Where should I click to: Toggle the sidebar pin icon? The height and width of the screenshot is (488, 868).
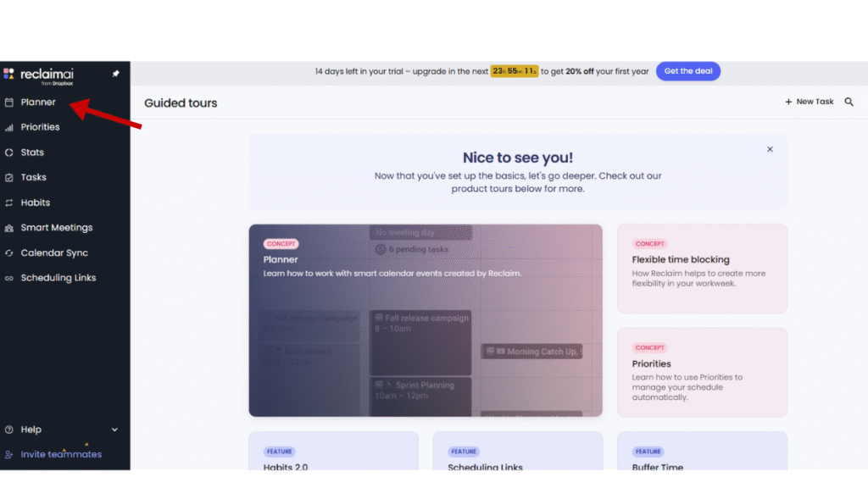point(116,74)
